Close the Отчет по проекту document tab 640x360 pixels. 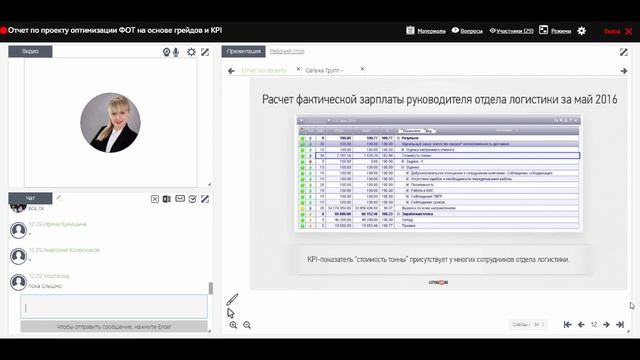point(298,69)
